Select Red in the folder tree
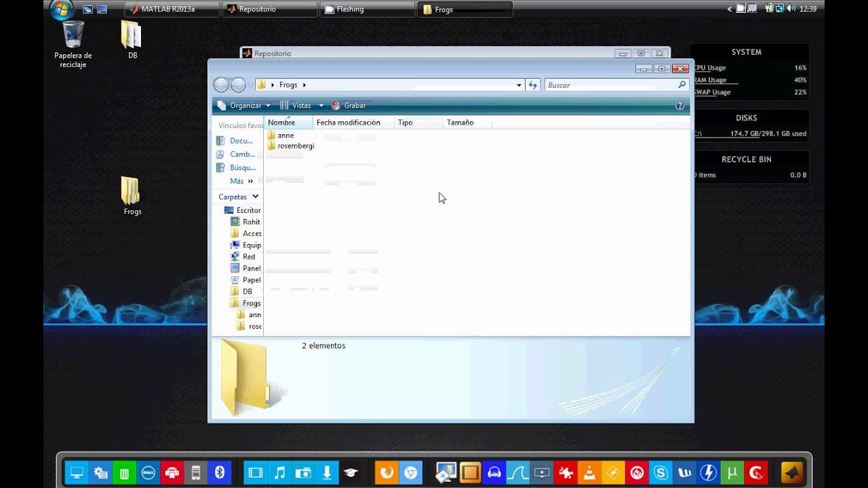The height and width of the screenshot is (488, 868). [243, 257]
